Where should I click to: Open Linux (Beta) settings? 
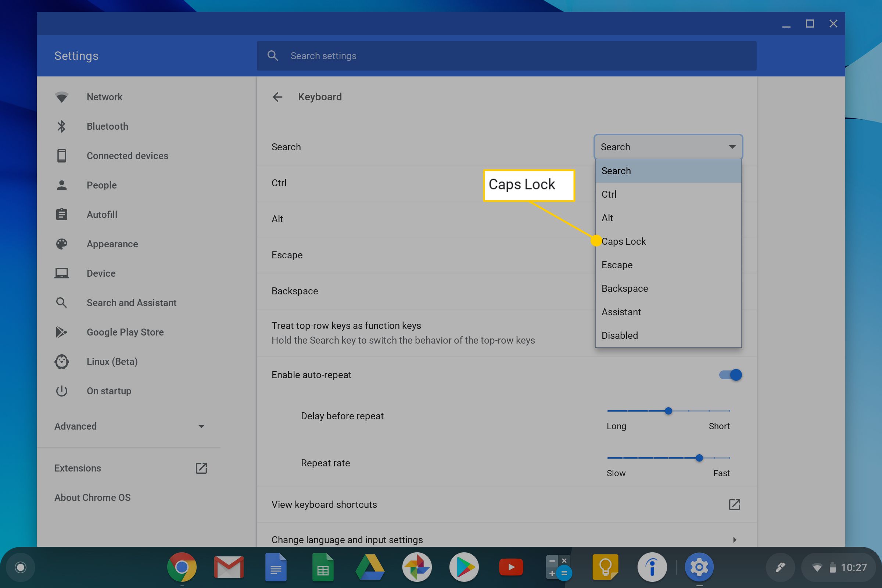pyautogui.click(x=112, y=362)
